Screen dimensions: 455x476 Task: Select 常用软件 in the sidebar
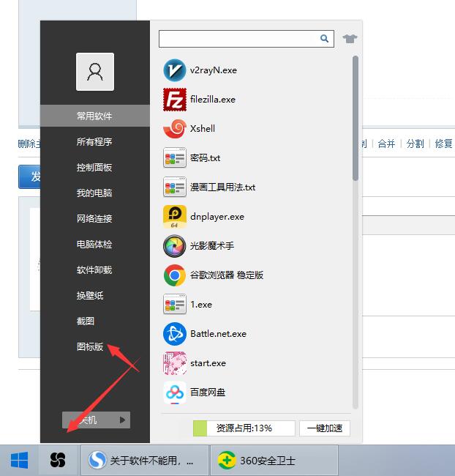pyautogui.click(x=94, y=116)
